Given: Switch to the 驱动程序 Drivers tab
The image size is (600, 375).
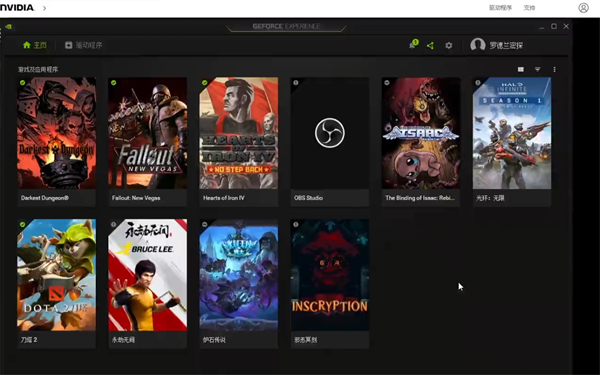Looking at the screenshot, I should click(x=83, y=45).
